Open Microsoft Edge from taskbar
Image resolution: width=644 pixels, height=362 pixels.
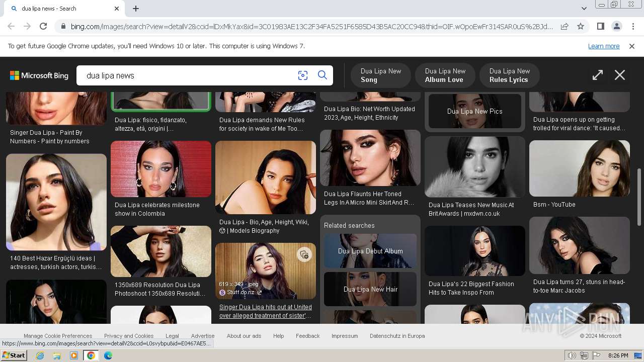108,355
